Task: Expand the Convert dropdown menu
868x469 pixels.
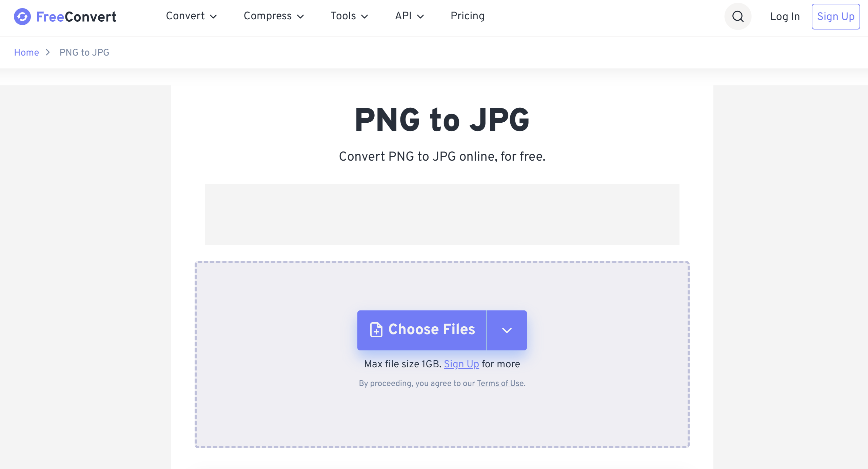Action: pyautogui.click(x=185, y=16)
